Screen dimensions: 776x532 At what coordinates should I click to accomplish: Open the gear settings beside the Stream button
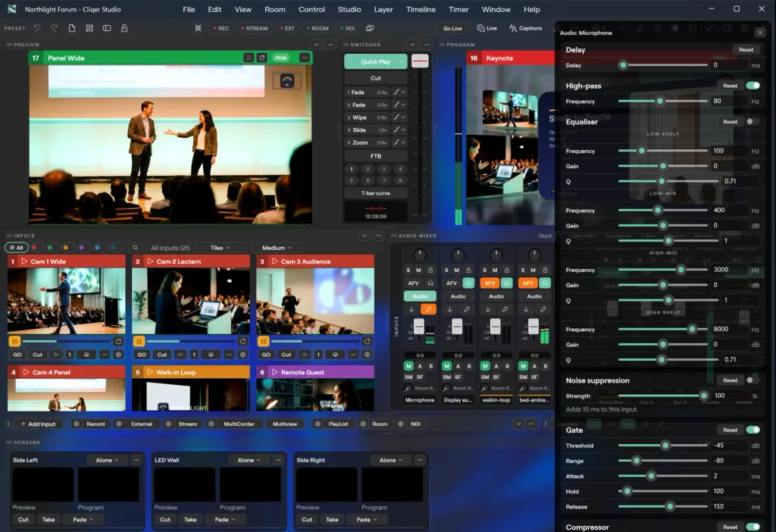click(169, 424)
